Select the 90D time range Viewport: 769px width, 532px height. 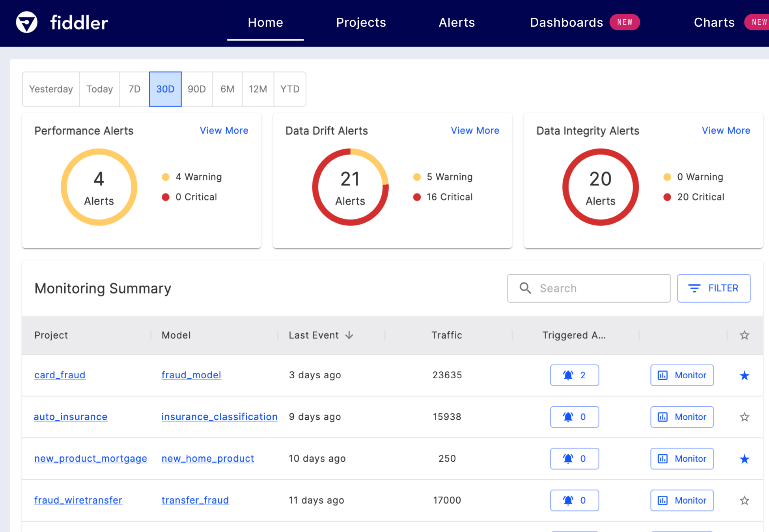click(197, 89)
